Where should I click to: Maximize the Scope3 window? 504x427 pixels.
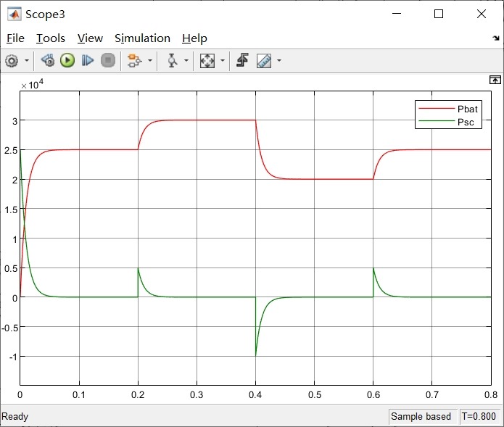(x=439, y=14)
